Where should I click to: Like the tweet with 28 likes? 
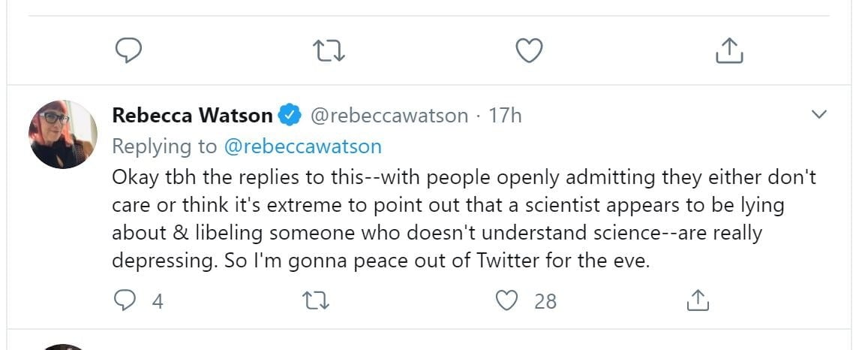pyautogui.click(x=509, y=300)
